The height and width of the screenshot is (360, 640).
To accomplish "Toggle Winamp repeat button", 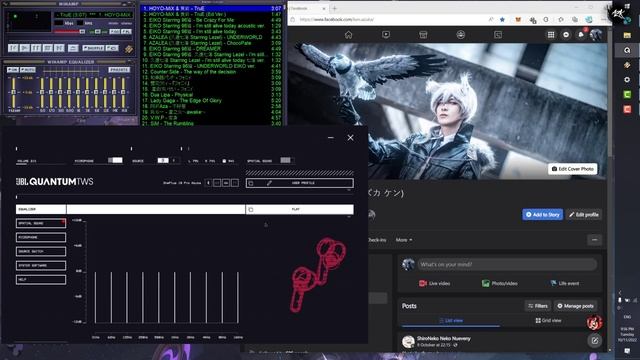I will [x=112, y=48].
